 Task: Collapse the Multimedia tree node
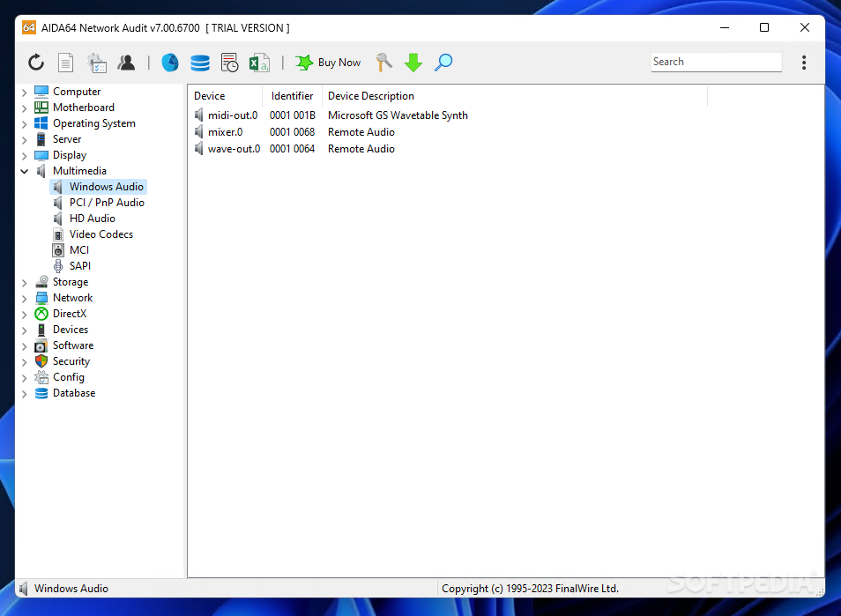pos(24,172)
